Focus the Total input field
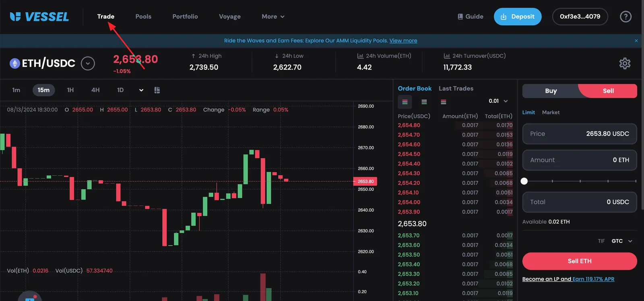Screen dimensions: 644x301 (580, 202)
